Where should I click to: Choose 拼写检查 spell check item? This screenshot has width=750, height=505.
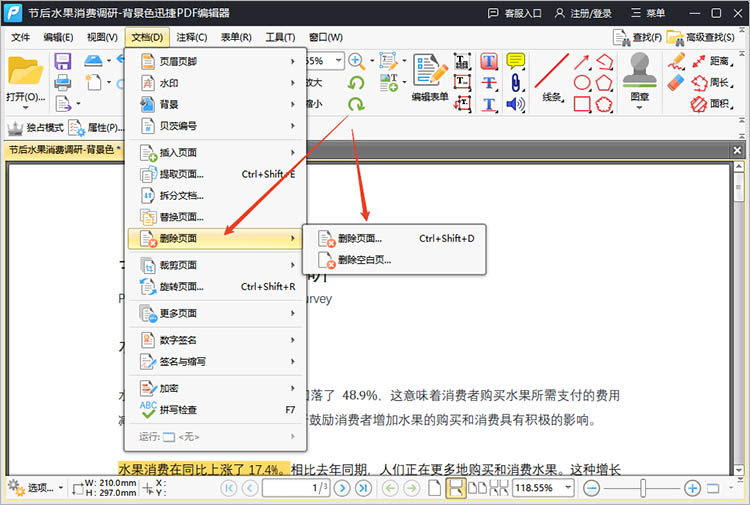[217, 410]
